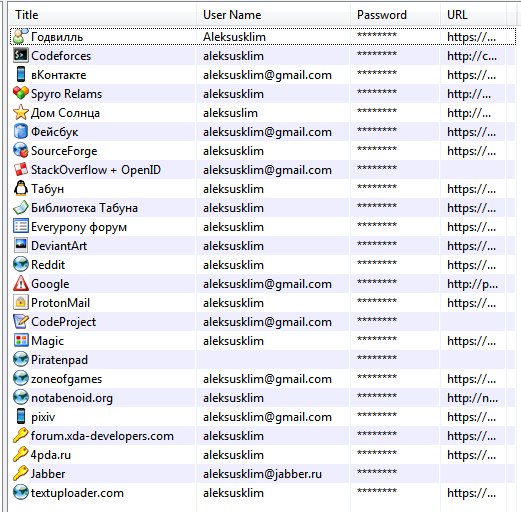Click the user name of zoneofgames
This screenshot has width=521, height=512.
(267, 379)
